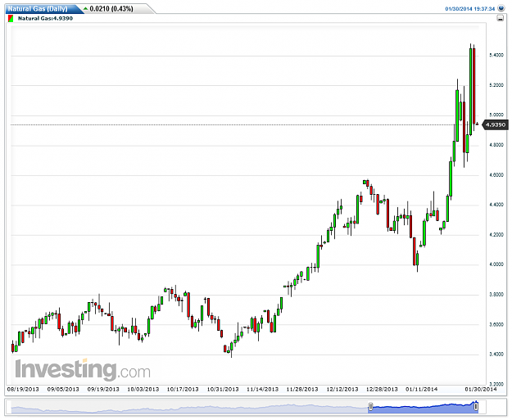Click the y-axis label '5.4000'
Viewport: 512px width, 420px height.
tap(496, 55)
